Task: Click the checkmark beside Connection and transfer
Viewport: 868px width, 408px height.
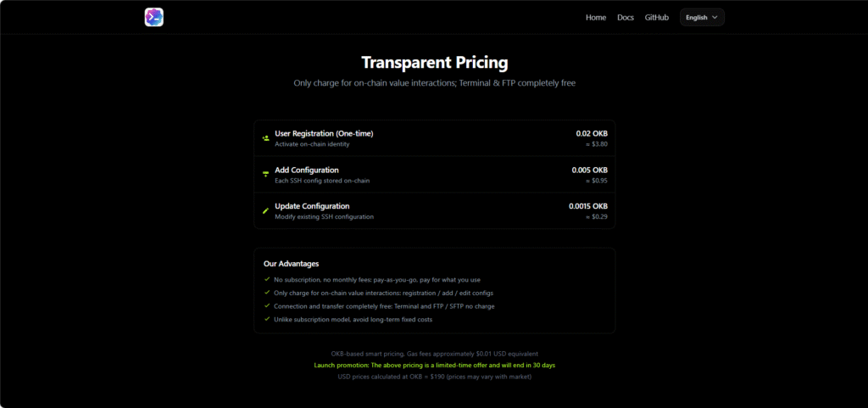Action: click(x=267, y=305)
